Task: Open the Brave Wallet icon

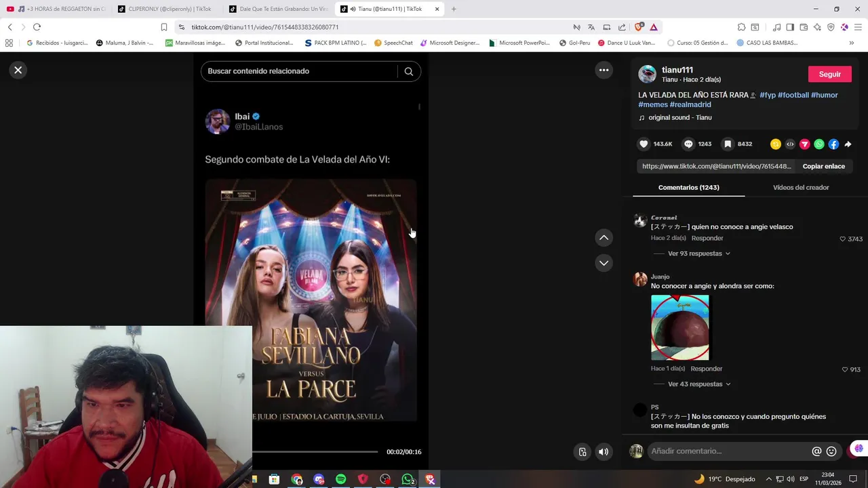Action: 804,27
